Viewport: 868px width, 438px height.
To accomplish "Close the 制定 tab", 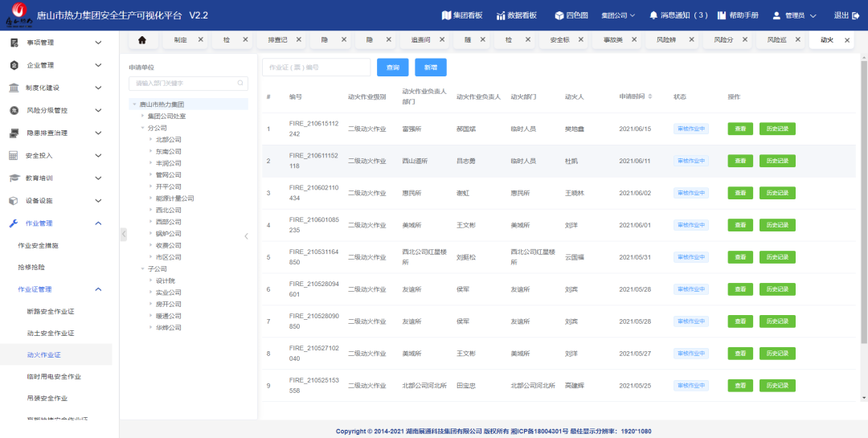I will click(200, 40).
